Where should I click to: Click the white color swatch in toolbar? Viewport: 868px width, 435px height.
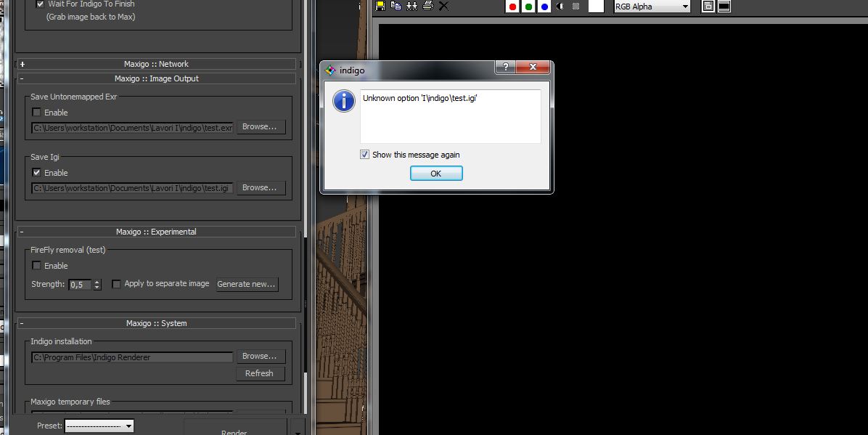pyautogui.click(x=596, y=7)
